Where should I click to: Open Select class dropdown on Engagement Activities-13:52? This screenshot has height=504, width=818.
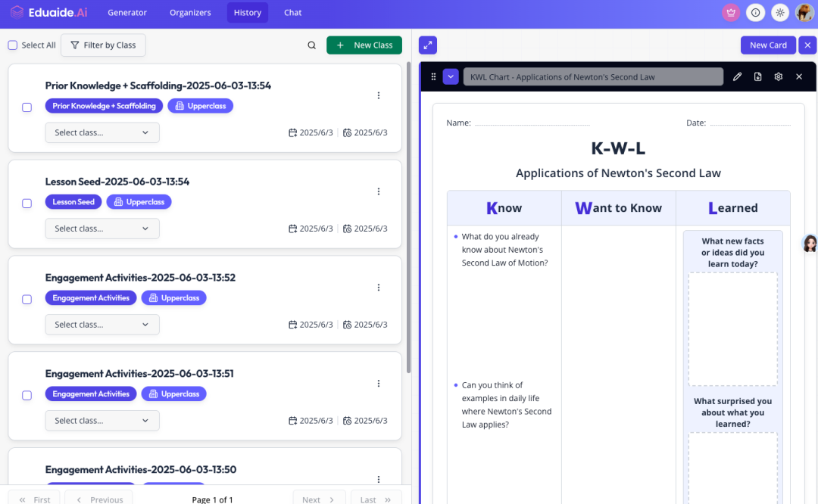click(x=102, y=324)
